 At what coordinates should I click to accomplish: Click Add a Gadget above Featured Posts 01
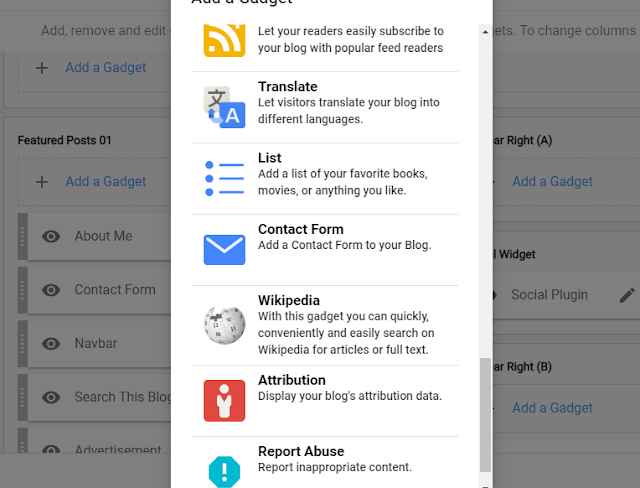point(106,67)
